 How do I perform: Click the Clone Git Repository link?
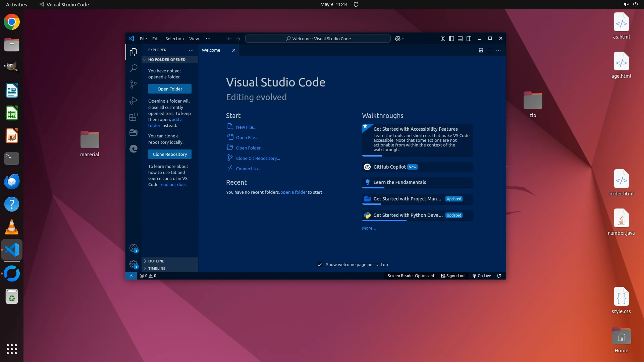(258, 158)
